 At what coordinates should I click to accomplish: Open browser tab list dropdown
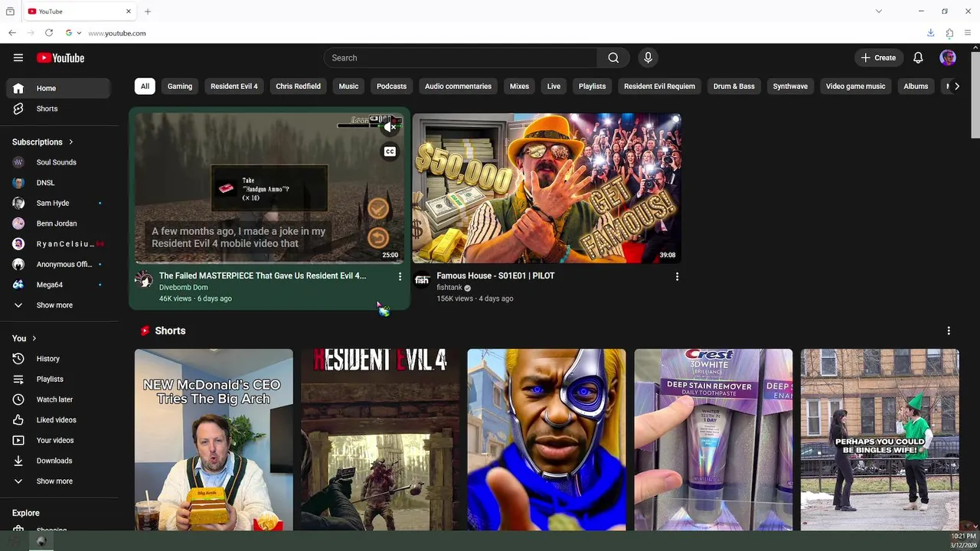coord(879,11)
